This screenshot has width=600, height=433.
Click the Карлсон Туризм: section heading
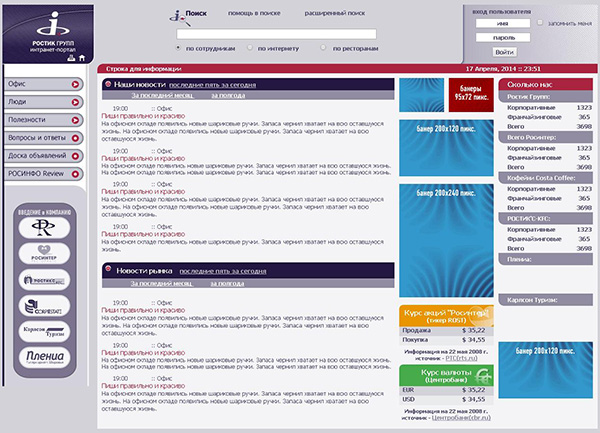coord(546,300)
